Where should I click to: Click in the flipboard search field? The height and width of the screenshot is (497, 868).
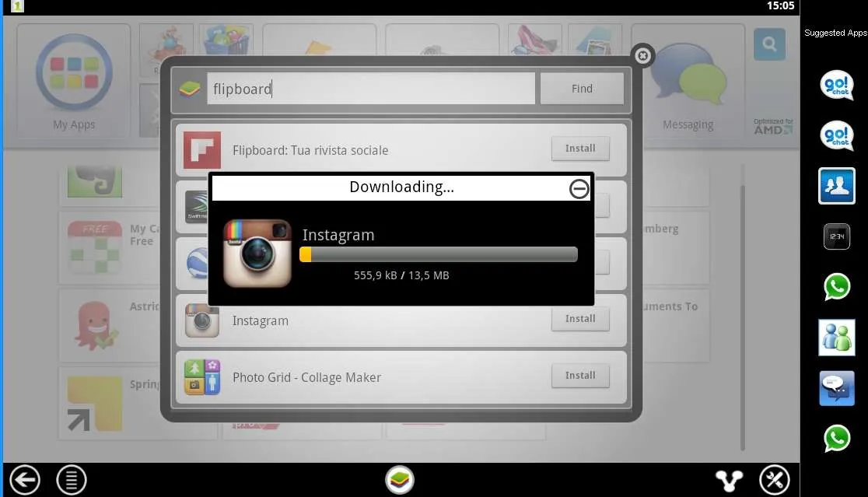click(x=371, y=89)
